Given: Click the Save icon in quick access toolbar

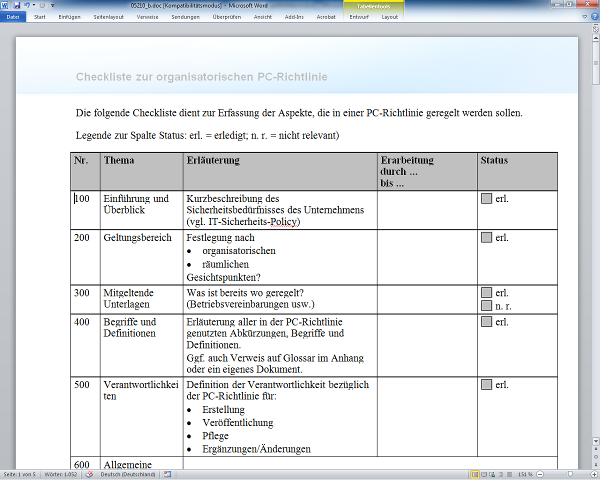Looking at the screenshot, I should coord(17,5).
